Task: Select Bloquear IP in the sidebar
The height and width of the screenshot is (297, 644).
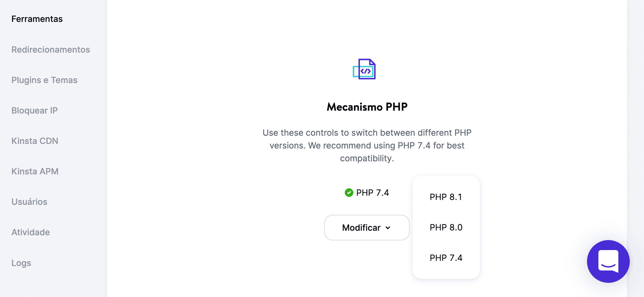Action: pyautogui.click(x=34, y=110)
